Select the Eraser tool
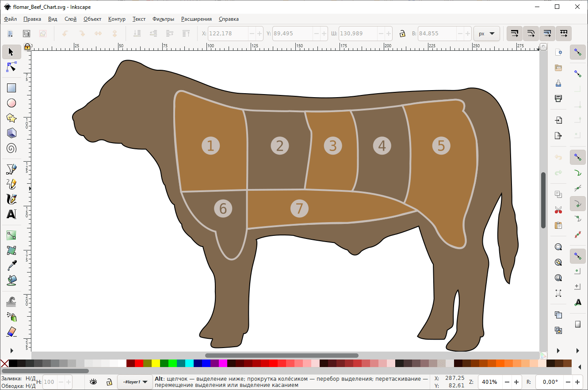Image resolution: width=588 pixels, height=390 pixels. [11, 332]
